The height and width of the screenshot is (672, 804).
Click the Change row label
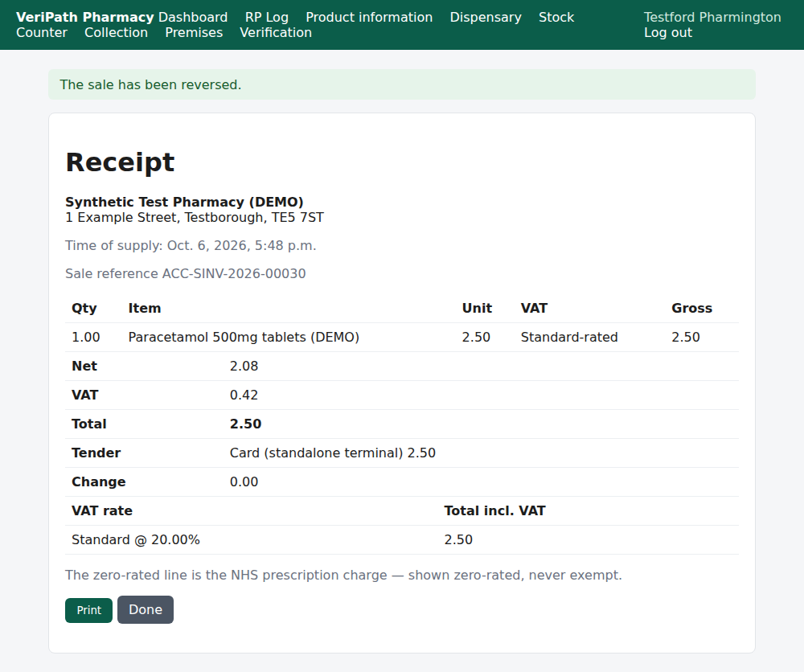click(98, 481)
